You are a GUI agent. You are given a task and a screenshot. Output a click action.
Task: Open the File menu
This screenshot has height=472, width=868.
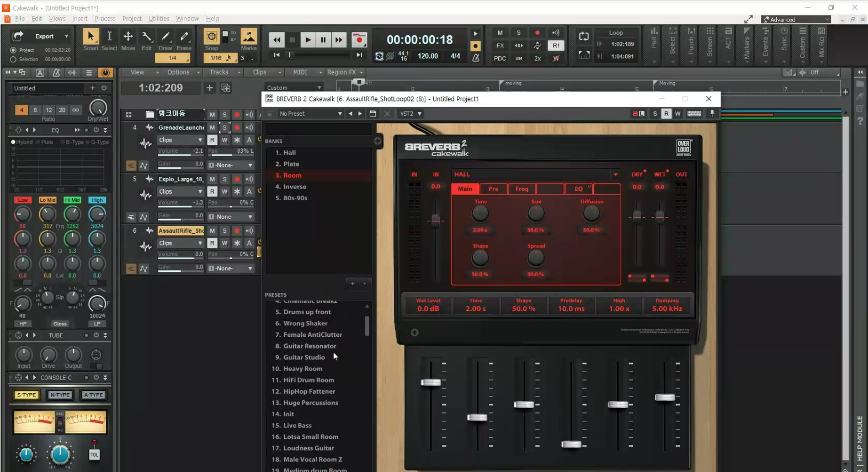(x=20, y=18)
